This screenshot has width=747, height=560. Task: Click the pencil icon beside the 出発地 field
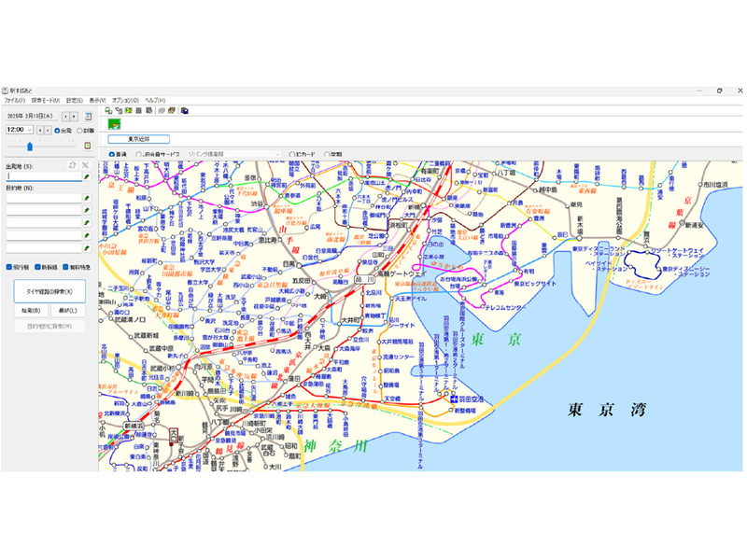[87, 177]
